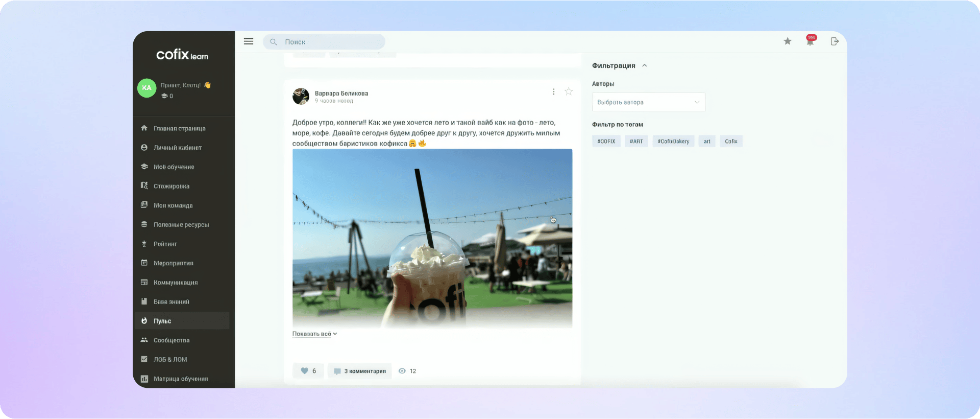The width and height of the screenshot is (980, 419).
Task: Select the #CofixBakery tag
Action: (x=673, y=142)
